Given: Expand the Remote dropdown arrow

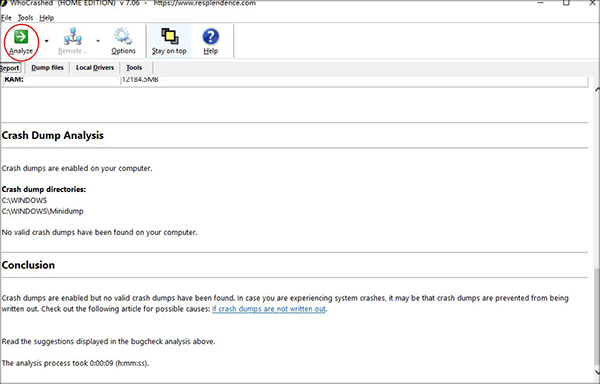Looking at the screenshot, I should (98, 41).
